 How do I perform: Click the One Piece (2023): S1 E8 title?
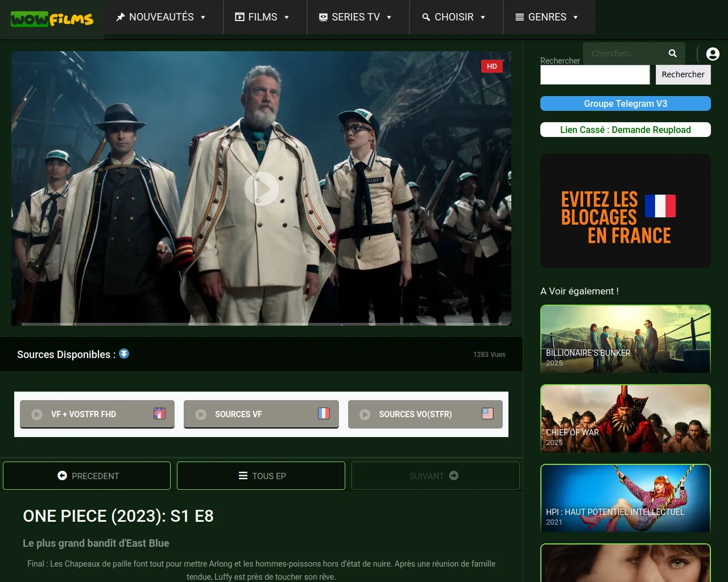click(x=118, y=516)
